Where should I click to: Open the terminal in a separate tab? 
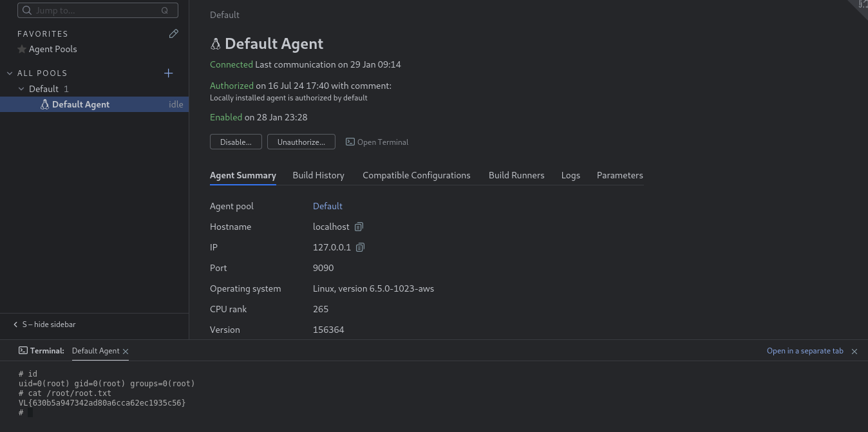tap(805, 351)
